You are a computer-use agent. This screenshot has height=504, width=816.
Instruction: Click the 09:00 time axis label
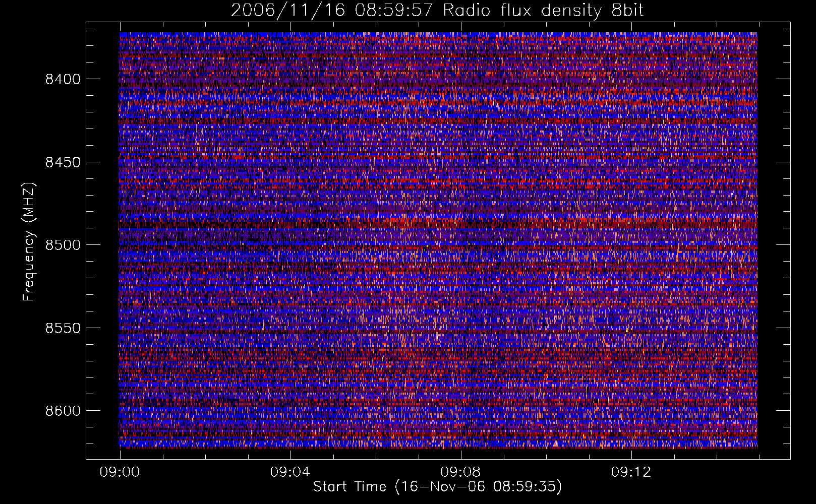pyautogui.click(x=120, y=472)
